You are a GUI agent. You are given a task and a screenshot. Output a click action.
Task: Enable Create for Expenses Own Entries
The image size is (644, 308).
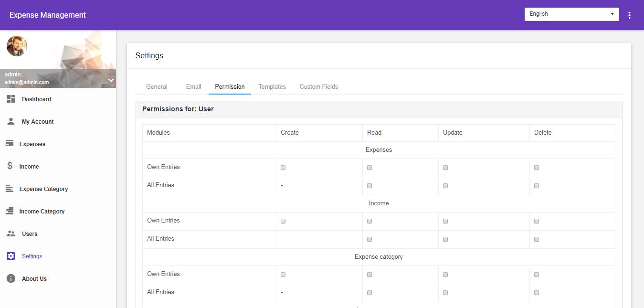click(x=283, y=168)
